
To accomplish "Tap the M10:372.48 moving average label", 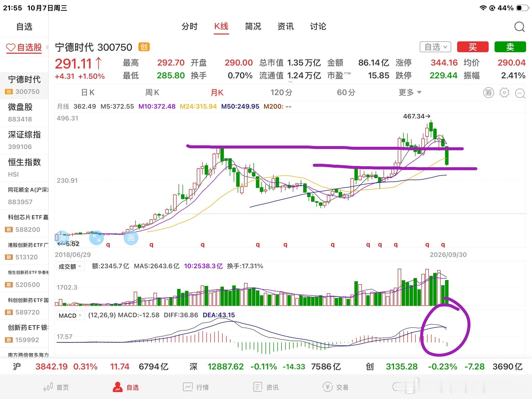I will [x=157, y=106].
